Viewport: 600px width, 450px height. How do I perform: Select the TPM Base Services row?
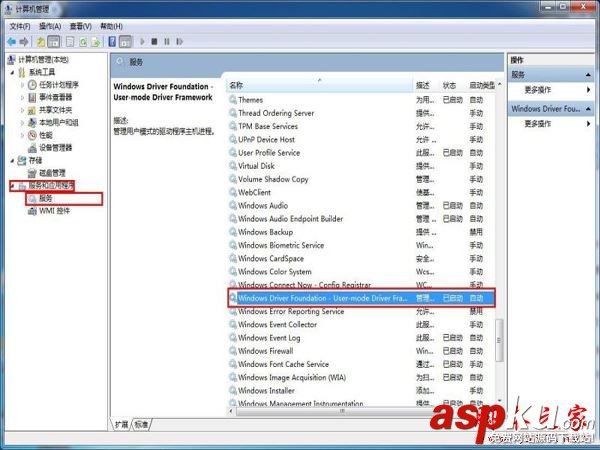click(361, 126)
